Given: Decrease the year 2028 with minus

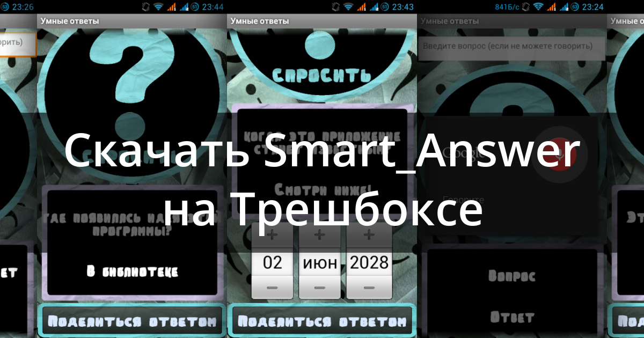Looking at the screenshot, I should (369, 288).
